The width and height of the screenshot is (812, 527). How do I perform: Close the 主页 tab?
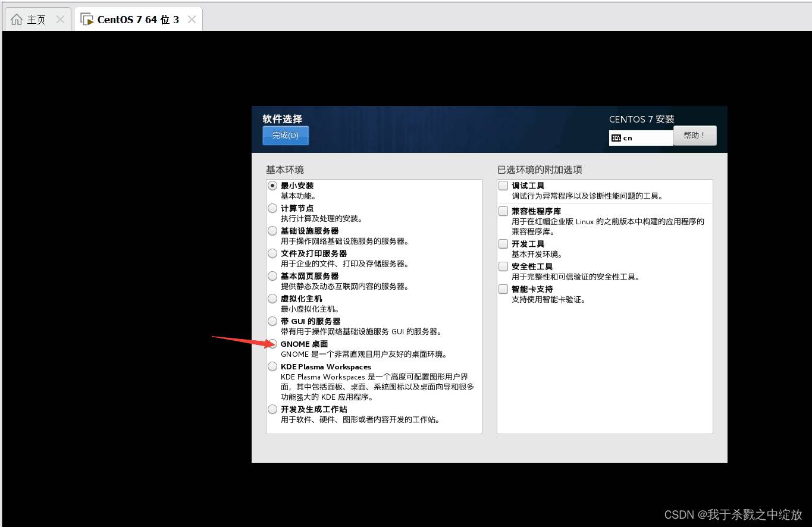(x=60, y=20)
